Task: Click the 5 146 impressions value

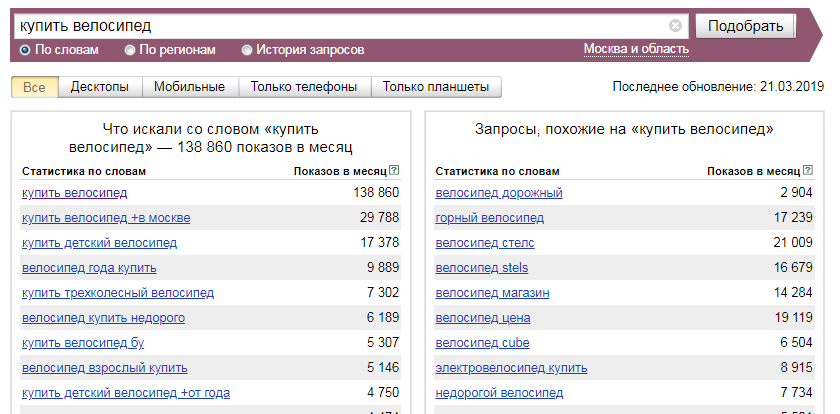Action: click(383, 367)
